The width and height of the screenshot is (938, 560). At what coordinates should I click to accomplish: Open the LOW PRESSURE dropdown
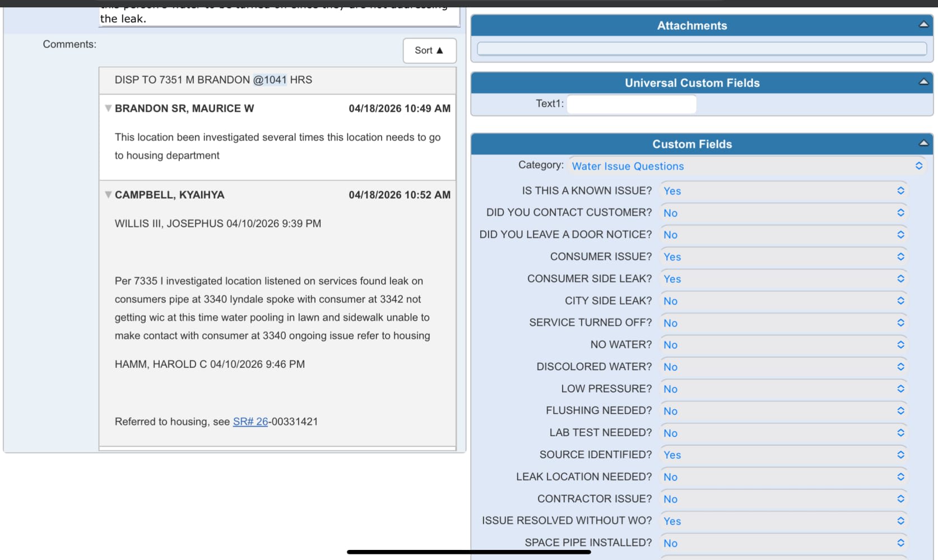[783, 389]
